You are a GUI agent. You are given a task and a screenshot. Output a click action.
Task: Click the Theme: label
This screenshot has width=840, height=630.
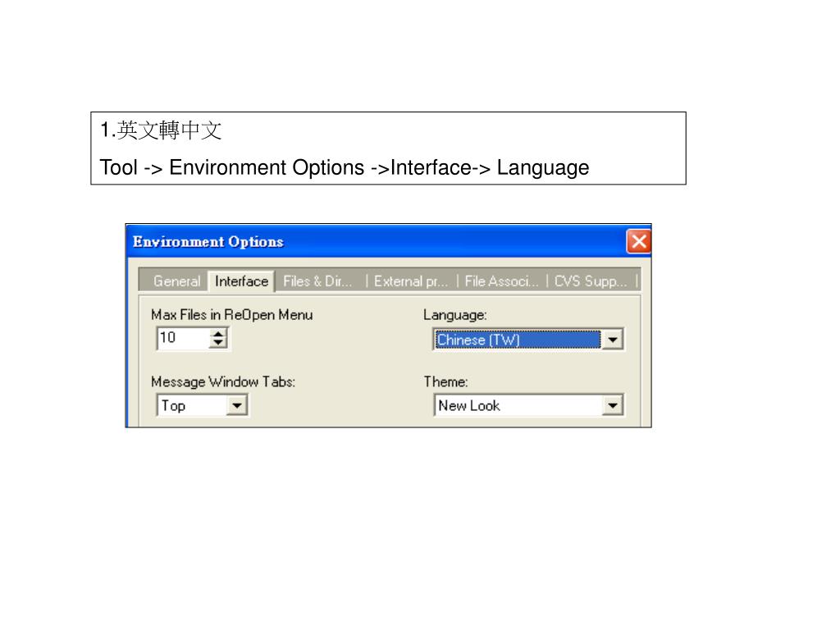445,381
